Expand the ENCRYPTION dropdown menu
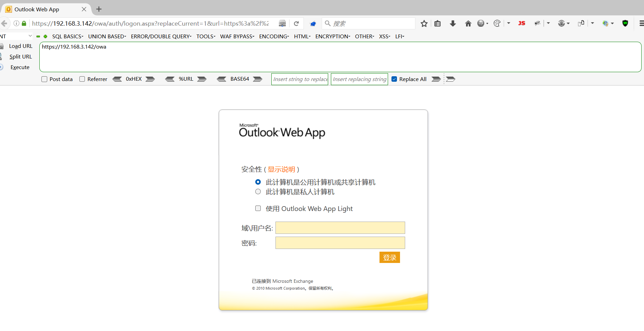The height and width of the screenshot is (331, 644). click(x=333, y=36)
